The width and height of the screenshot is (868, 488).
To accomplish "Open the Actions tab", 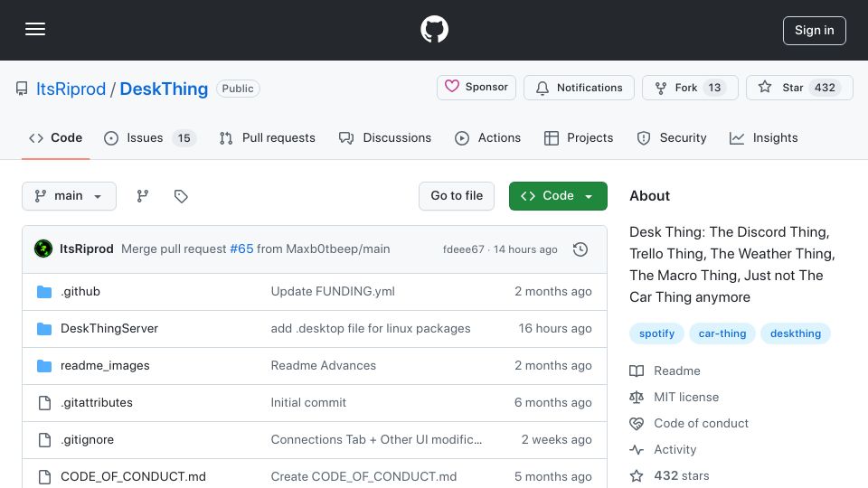I will pos(487,137).
